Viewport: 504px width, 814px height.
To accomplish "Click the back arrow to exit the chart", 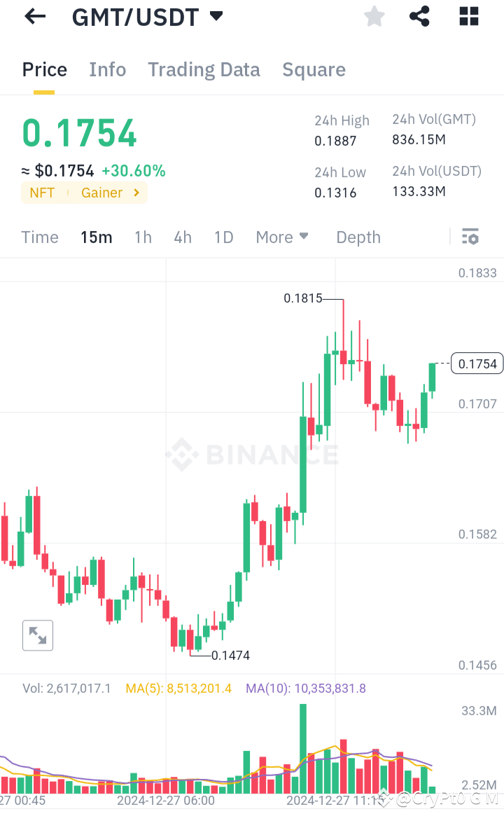I will click(34, 16).
